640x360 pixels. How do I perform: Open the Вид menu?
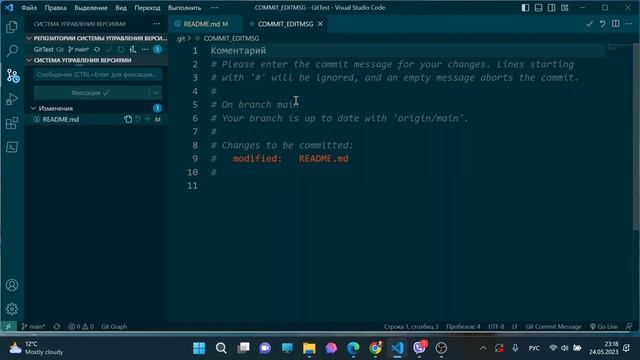[x=121, y=8]
